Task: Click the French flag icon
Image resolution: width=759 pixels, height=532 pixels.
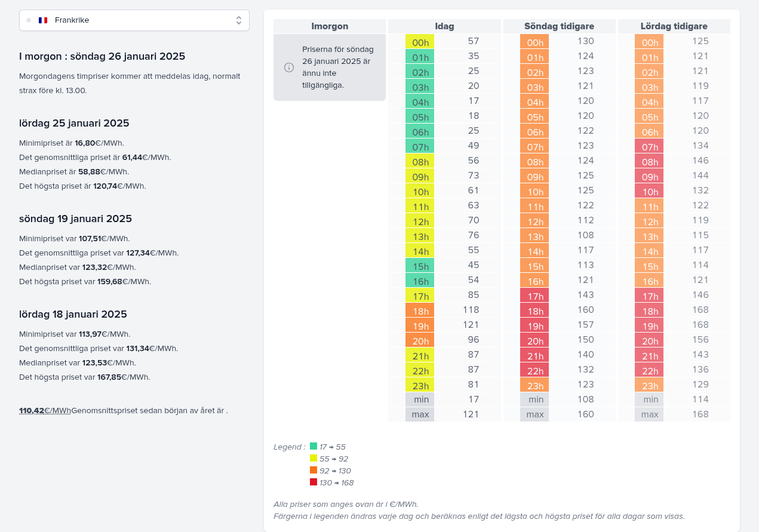Action: click(x=43, y=20)
